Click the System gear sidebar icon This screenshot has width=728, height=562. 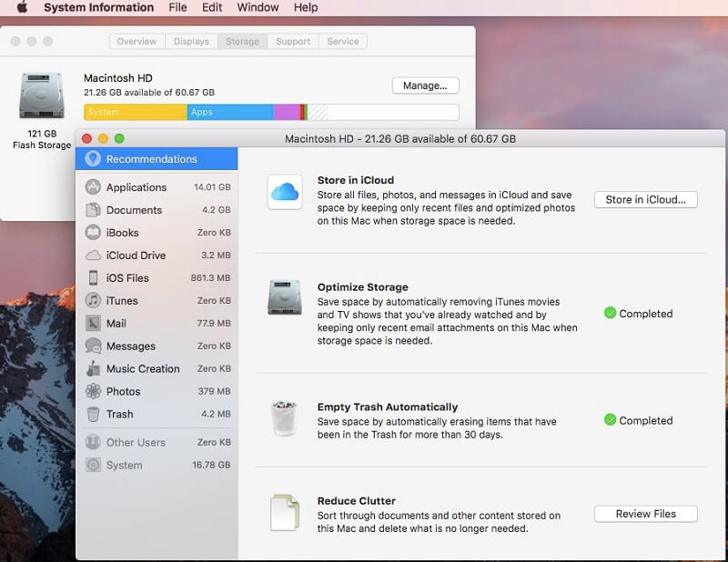tap(93, 465)
